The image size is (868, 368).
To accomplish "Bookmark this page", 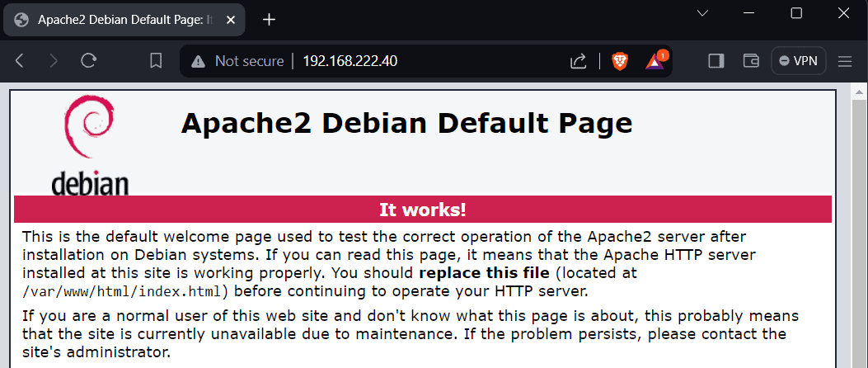I will [156, 60].
